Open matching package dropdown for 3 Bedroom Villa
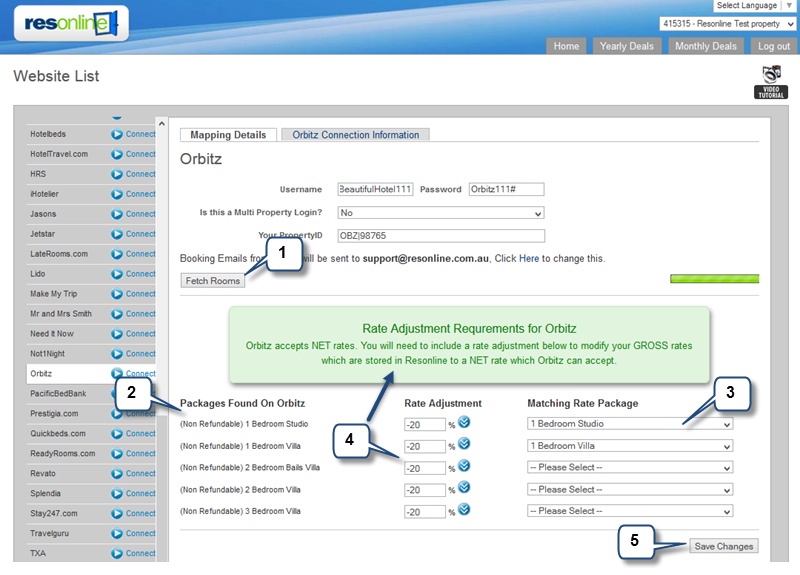Image resolution: width=800 pixels, height=575 pixels. point(630,511)
